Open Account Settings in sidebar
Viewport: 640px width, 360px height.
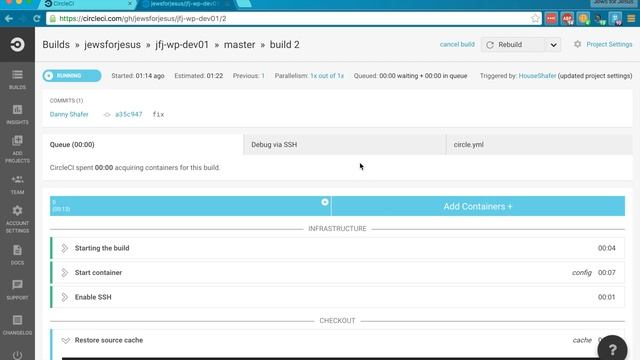[17, 219]
